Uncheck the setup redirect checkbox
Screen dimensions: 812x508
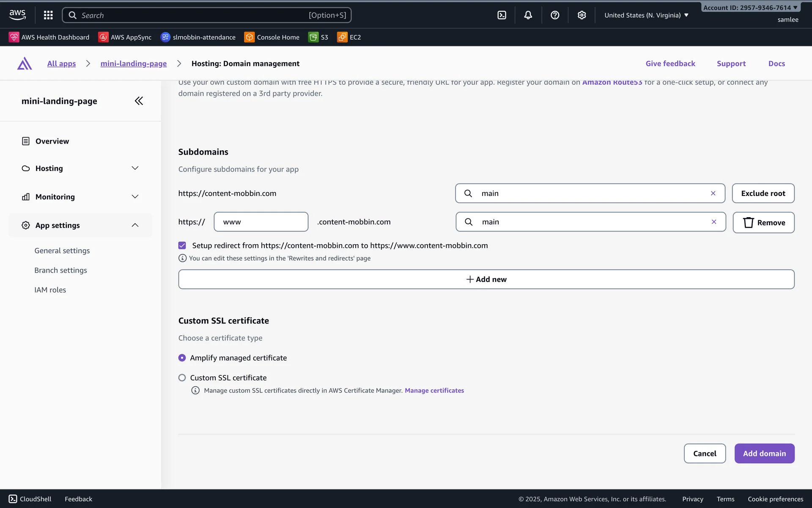tap(182, 246)
